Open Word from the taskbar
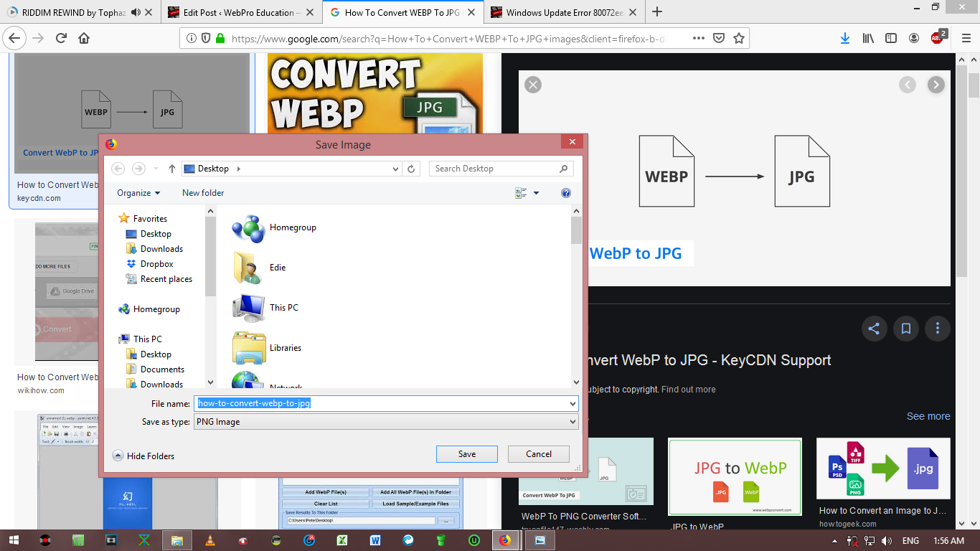The image size is (980, 551). 375,540
